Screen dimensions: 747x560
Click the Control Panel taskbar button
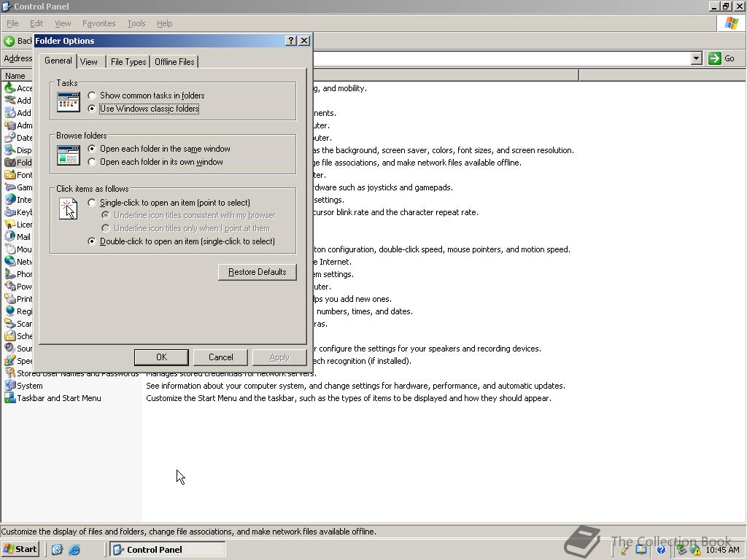pyautogui.click(x=168, y=549)
